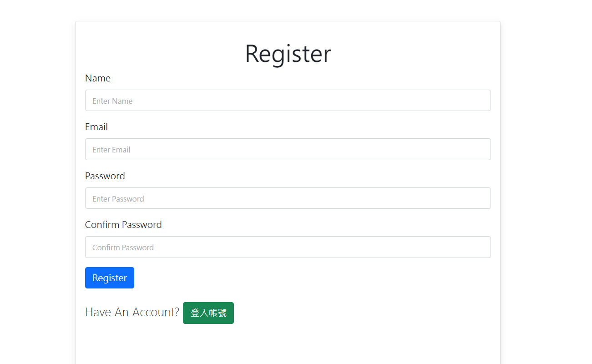Select the Confirm Password field label
The image size is (592, 364).
point(123,224)
